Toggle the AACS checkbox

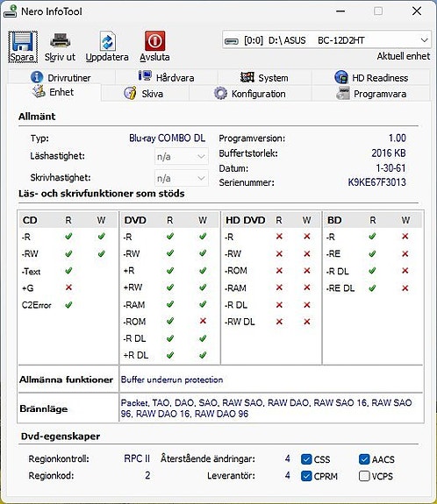click(x=364, y=459)
